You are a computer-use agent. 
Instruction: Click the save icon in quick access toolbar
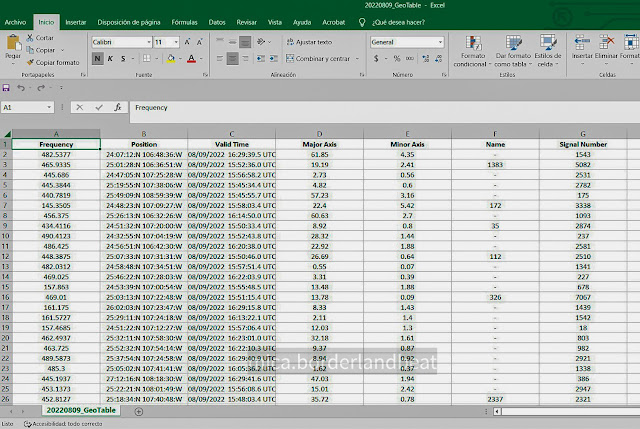click(8, 89)
